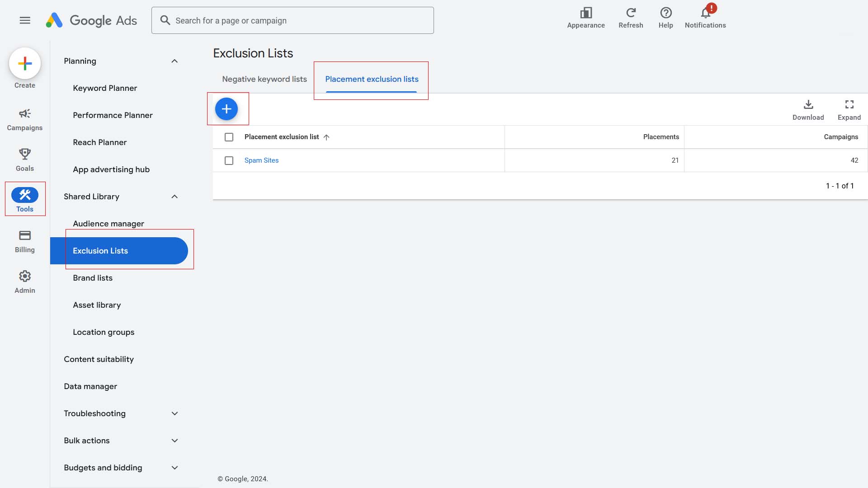This screenshot has width=868, height=488.
Task: Switch to Negative keyword lists tab
Action: pos(264,79)
